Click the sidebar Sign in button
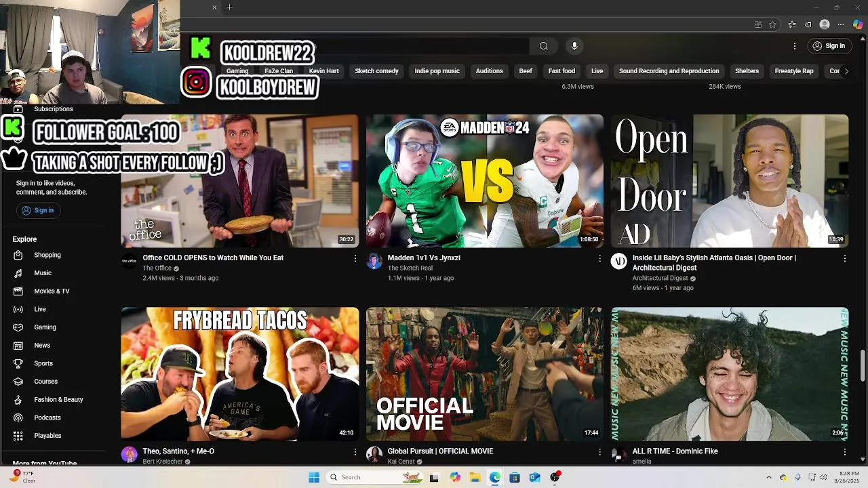The width and height of the screenshot is (868, 488). point(38,210)
